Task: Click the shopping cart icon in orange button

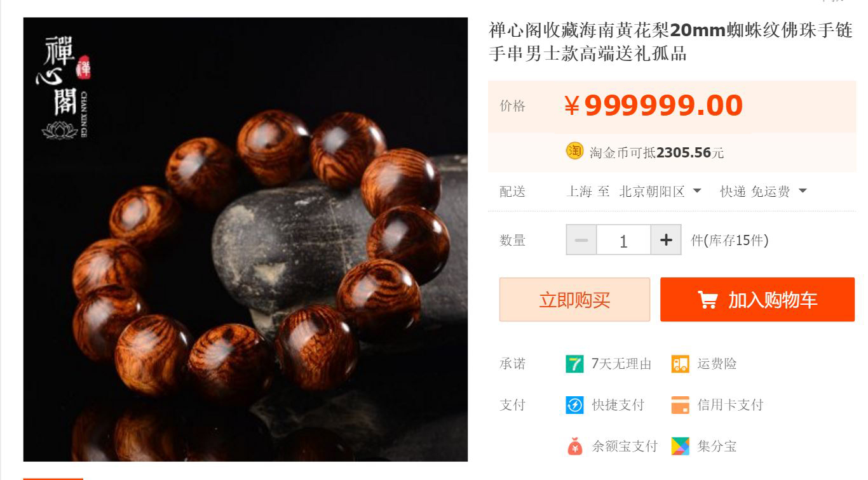Action: 707,300
